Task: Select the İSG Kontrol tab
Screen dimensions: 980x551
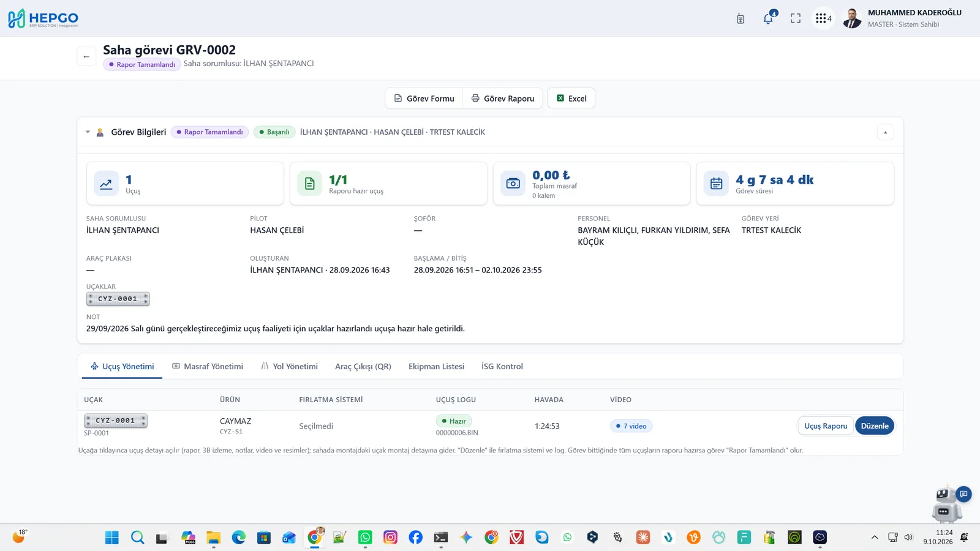Action: click(502, 366)
